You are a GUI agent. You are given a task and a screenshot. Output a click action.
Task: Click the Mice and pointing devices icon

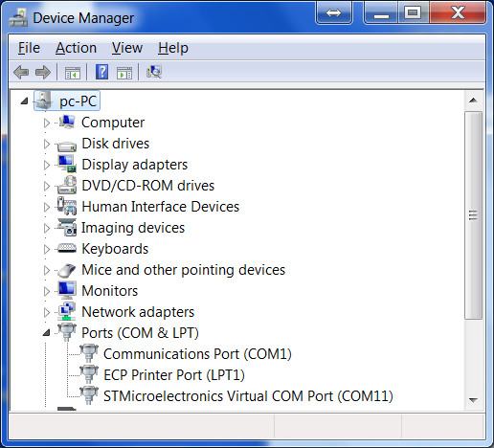[x=67, y=270]
